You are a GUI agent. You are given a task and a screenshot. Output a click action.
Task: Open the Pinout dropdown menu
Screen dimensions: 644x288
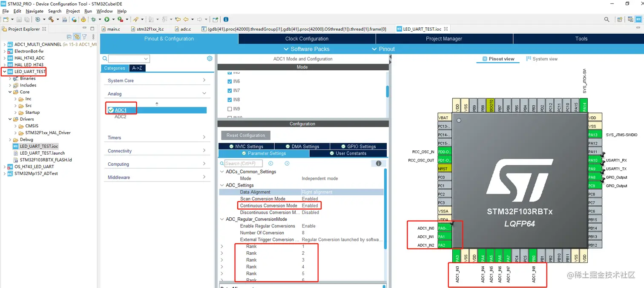[383, 49]
